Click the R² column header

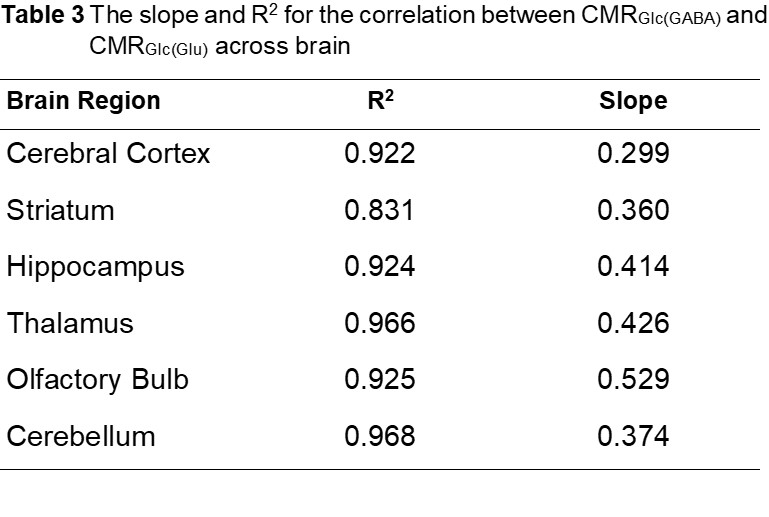(x=381, y=100)
